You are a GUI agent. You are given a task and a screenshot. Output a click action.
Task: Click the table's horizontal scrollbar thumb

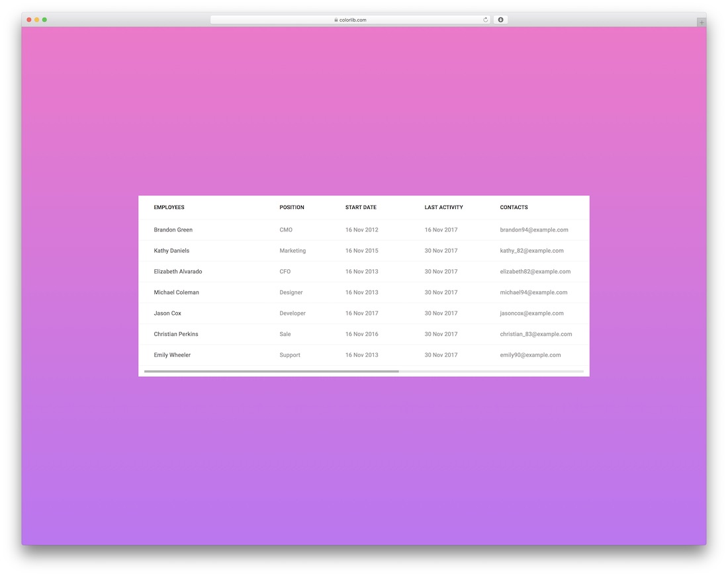[x=271, y=372]
